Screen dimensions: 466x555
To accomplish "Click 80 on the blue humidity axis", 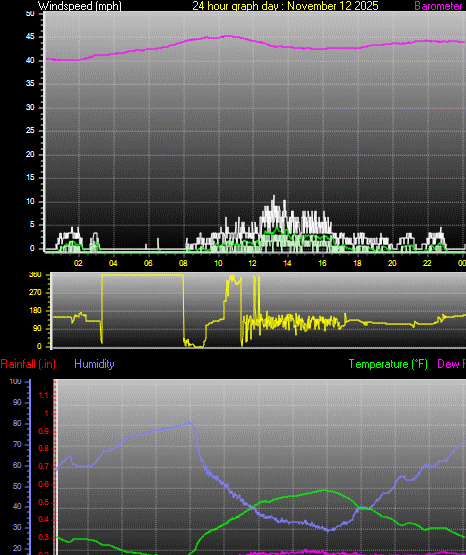I will [17, 423].
